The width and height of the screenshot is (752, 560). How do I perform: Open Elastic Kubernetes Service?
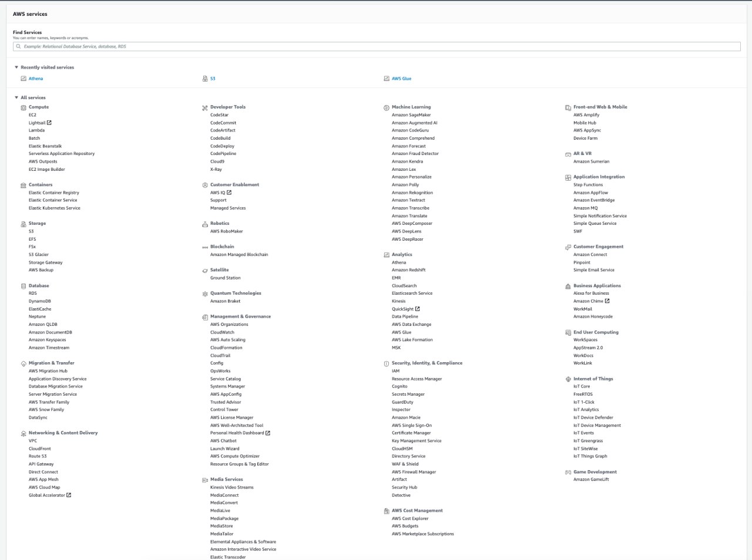55,208
